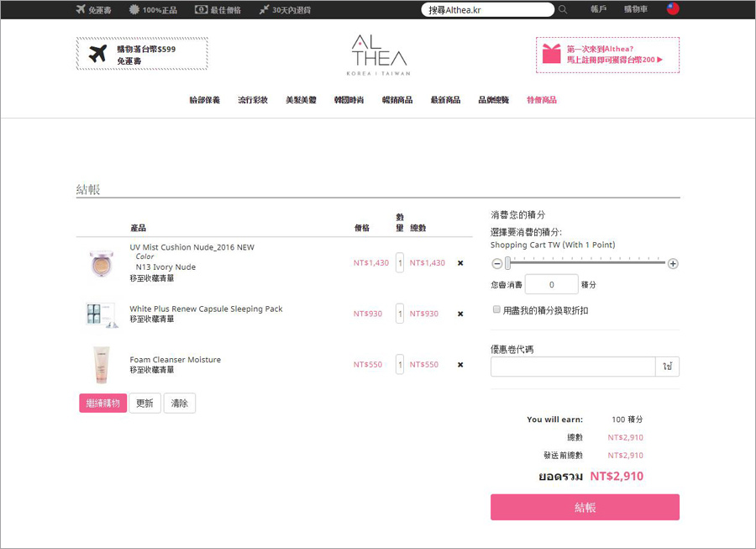Viewport: 756px width, 549px height.
Task: Open UV Mist Cushion Nude_2016 NEW link
Action: (x=192, y=247)
